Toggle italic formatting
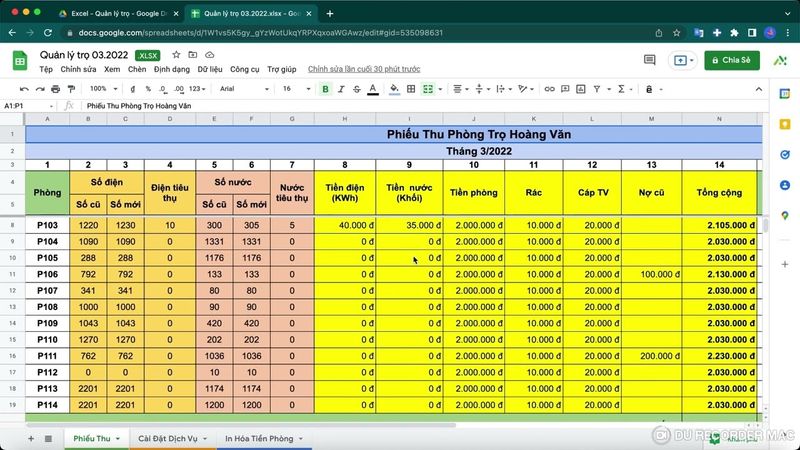800x450 pixels. point(341,89)
